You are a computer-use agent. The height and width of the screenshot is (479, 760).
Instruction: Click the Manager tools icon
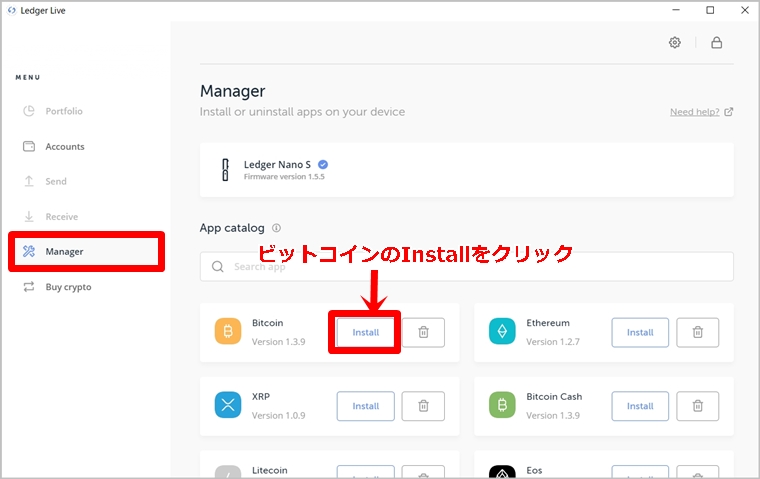coord(29,251)
